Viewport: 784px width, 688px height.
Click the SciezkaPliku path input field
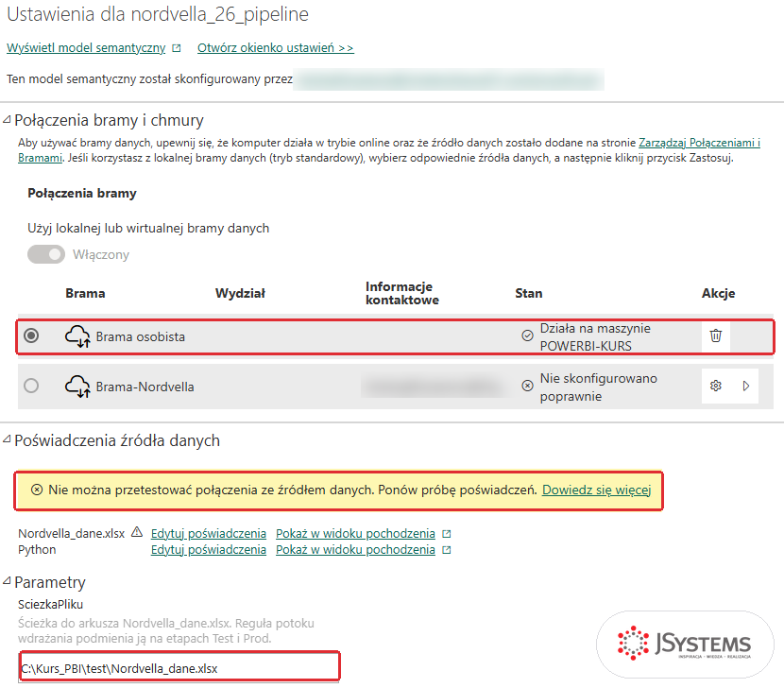pyautogui.click(x=179, y=668)
